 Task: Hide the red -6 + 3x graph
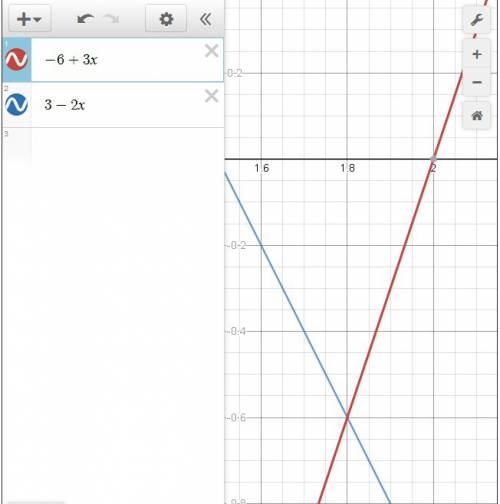17,59
